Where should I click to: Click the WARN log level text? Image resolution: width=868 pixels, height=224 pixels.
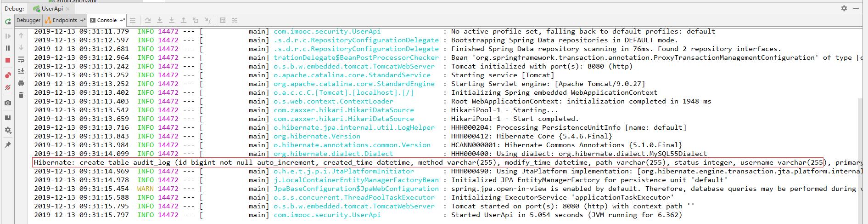tap(146, 189)
